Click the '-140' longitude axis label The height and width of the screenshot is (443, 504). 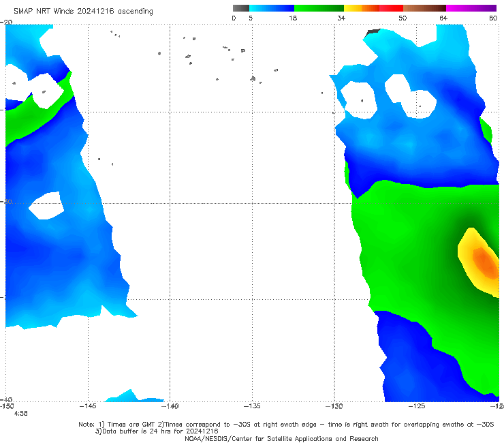pyautogui.click(x=170, y=406)
